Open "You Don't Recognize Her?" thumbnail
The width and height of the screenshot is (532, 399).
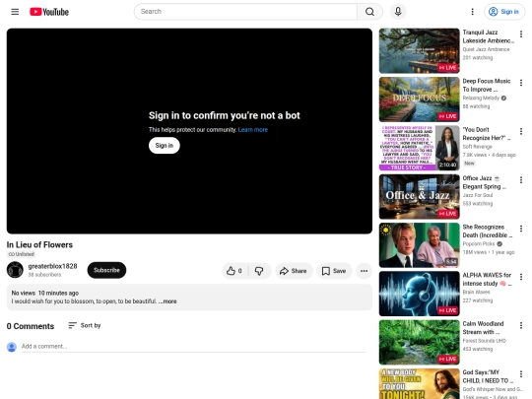click(420, 148)
